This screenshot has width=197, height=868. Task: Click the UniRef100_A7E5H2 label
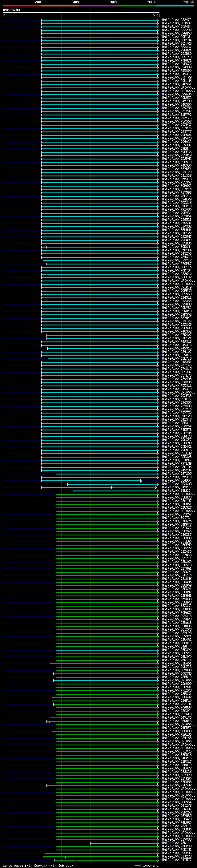coord(176,785)
